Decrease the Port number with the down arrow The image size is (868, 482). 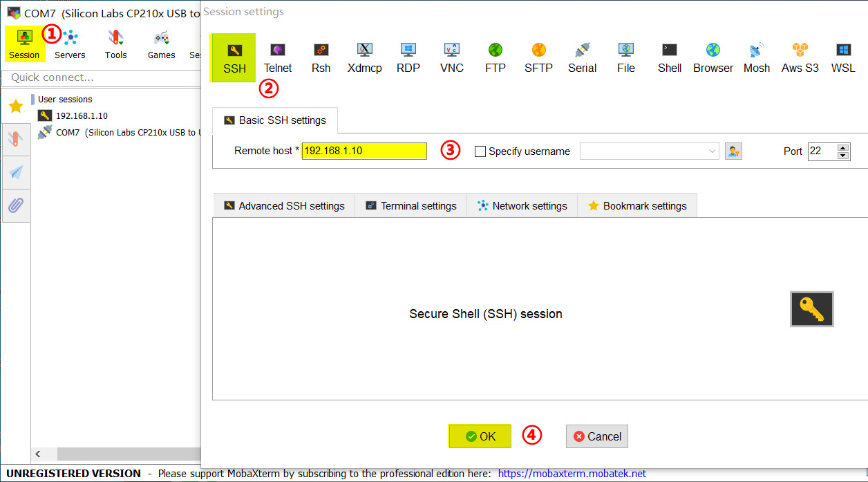(842, 156)
